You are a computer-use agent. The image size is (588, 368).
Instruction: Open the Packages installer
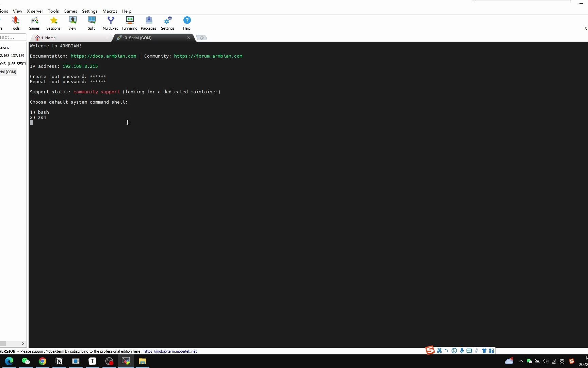click(148, 22)
